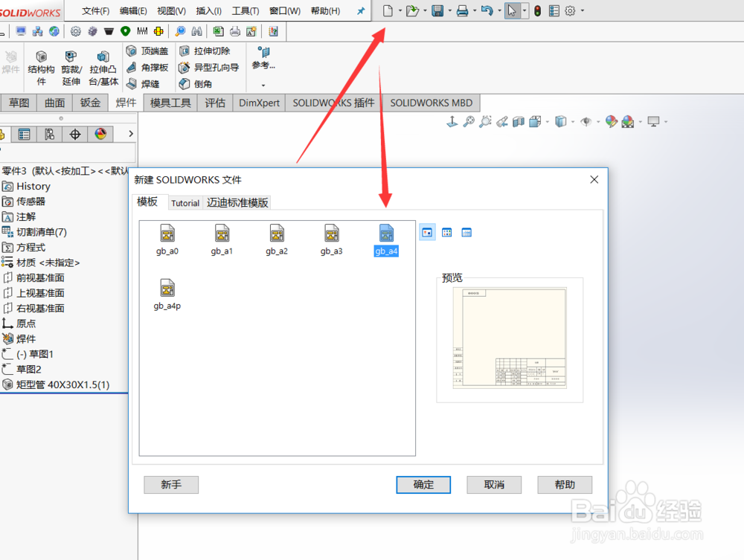
Task: Open the 帮助(H) menu
Action: click(326, 10)
